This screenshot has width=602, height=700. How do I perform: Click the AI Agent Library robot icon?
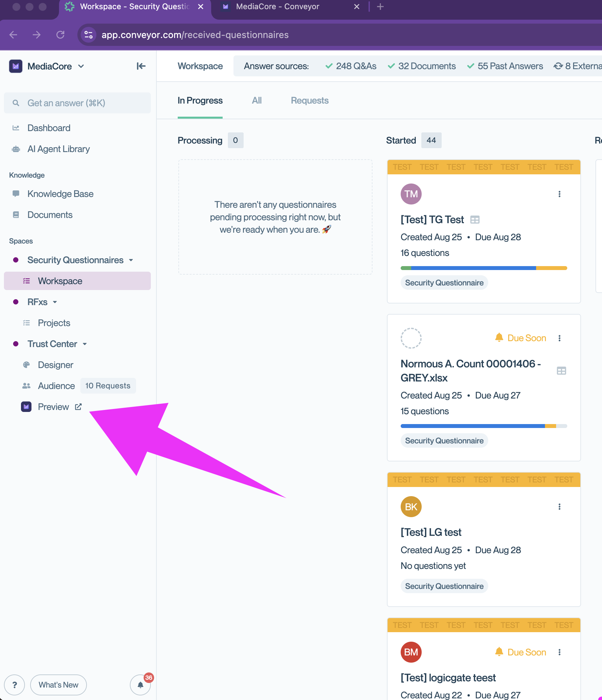pyautogui.click(x=15, y=149)
